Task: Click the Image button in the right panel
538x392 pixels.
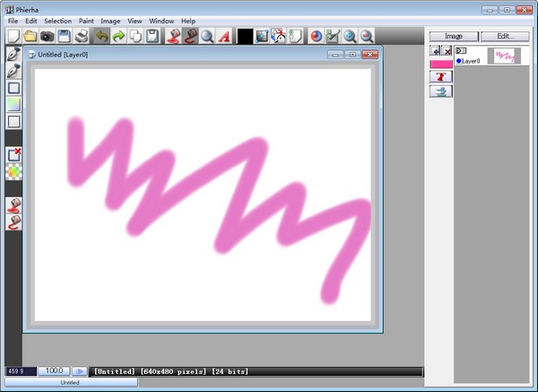Action: point(453,36)
